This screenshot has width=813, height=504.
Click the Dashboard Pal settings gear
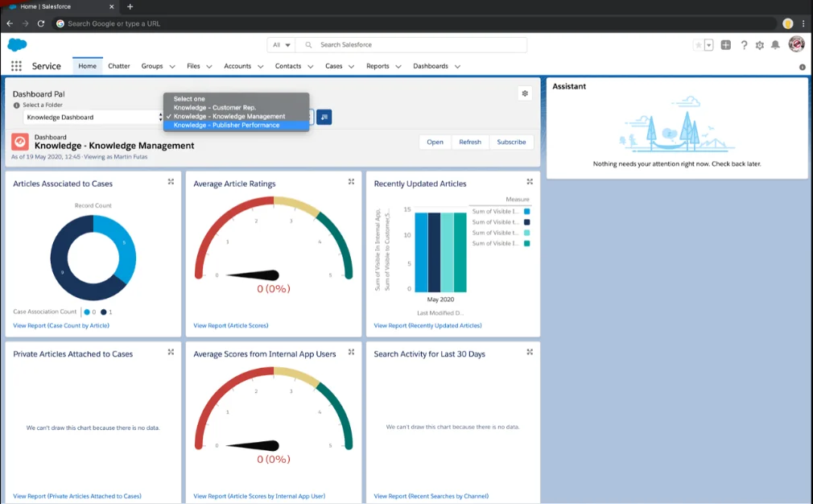525,93
